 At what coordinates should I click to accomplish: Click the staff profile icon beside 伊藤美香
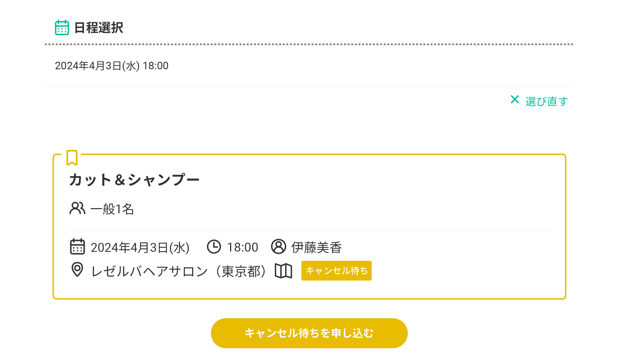click(x=278, y=247)
